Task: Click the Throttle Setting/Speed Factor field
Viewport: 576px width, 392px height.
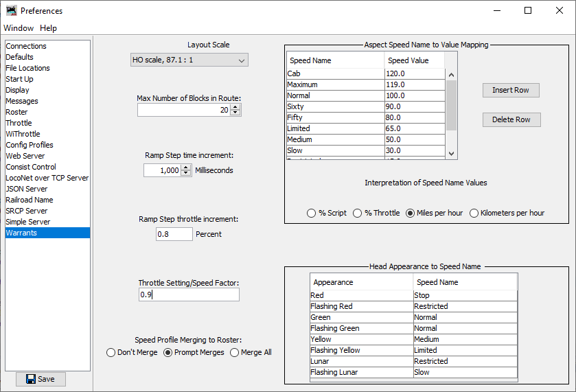Action: pyautogui.click(x=189, y=295)
